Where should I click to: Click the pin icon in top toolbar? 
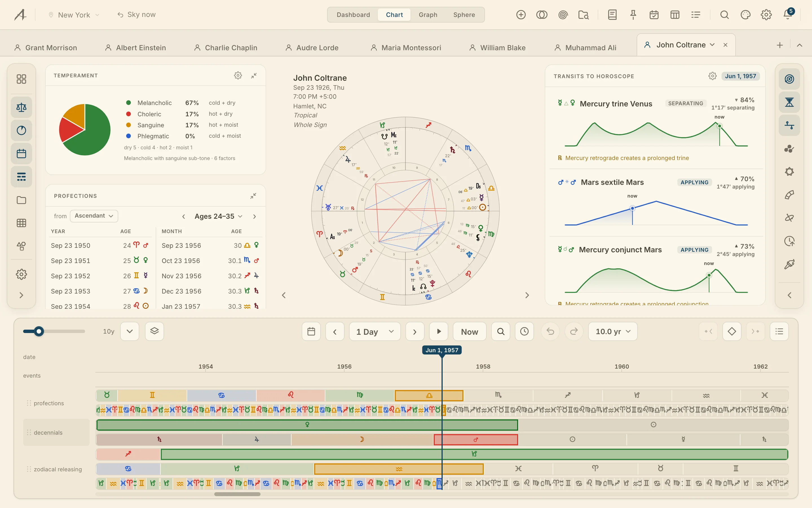pyautogui.click(x=633, y=15)
